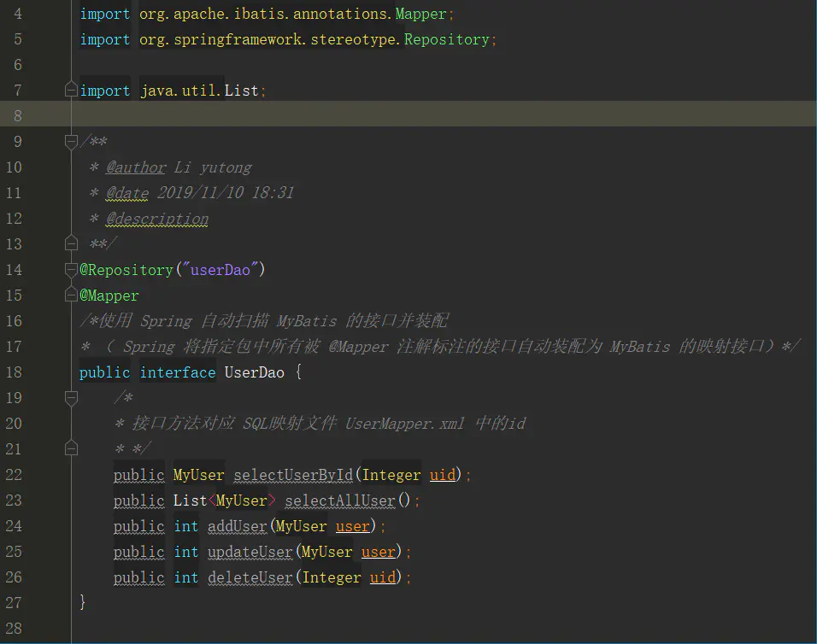Select line number 8 in the gutter

[x=18, y=115]
